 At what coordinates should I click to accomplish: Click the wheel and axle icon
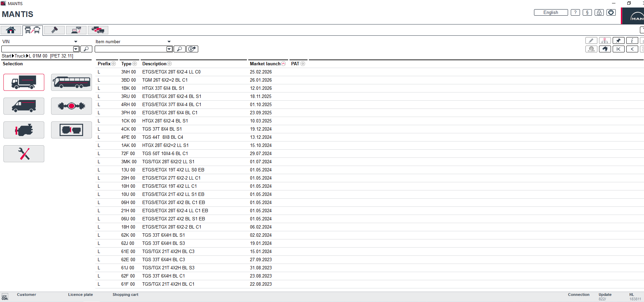click(x=591, y=49)
